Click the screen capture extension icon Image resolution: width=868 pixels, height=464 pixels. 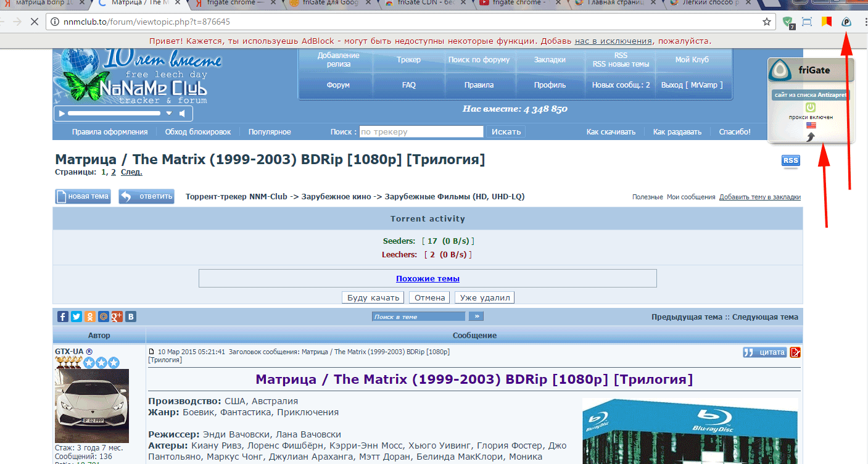coord(807,22)
